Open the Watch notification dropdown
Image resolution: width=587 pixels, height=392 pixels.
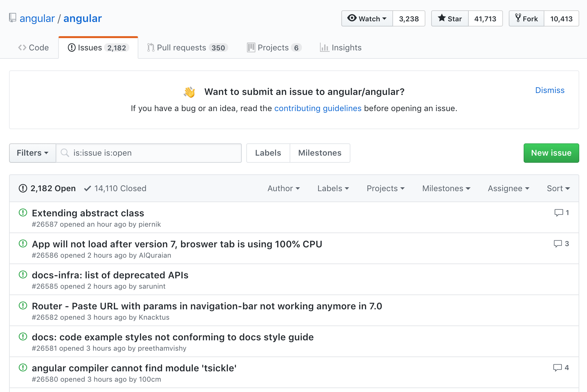pos(367,18)
